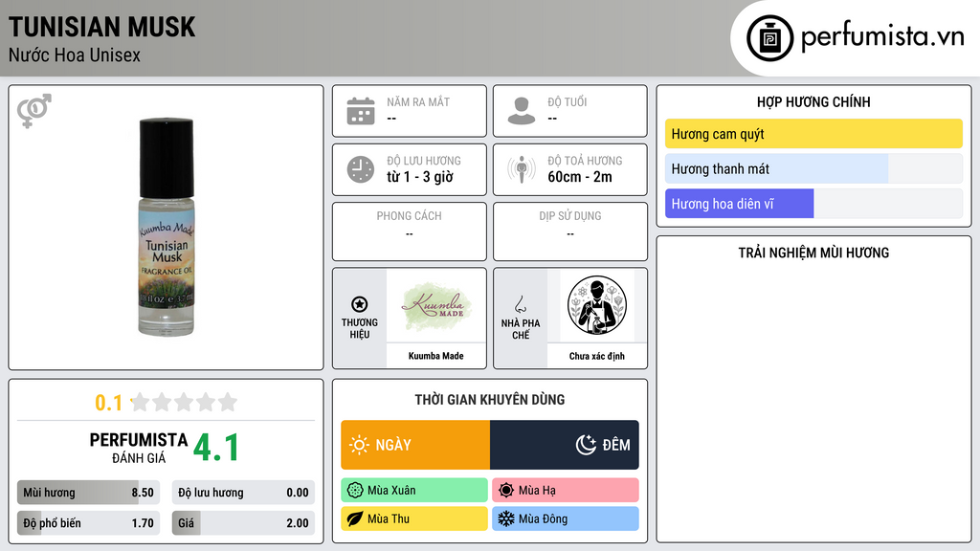The width and height of the screenshot is (980, 551).
Task: Click the Tunisian Musk bottle image
Action: tap(166, 227)
